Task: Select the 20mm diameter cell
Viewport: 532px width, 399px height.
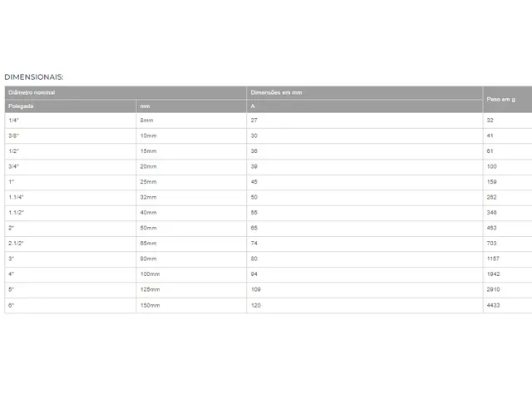Action: point(191,166)
